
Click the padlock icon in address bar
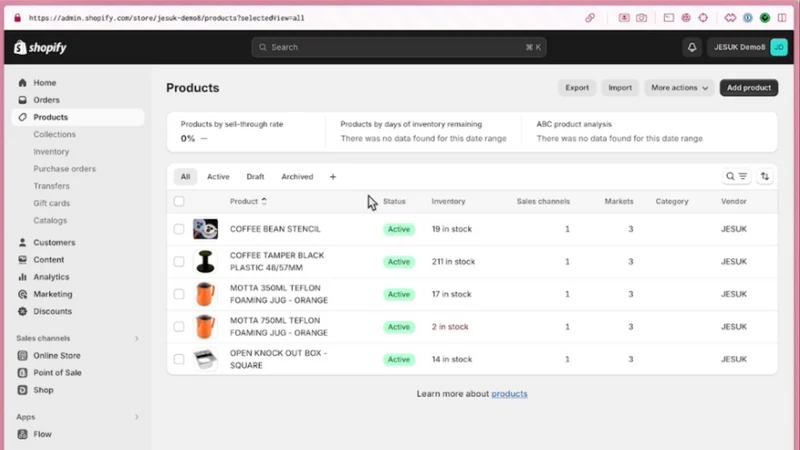(17, 18)
